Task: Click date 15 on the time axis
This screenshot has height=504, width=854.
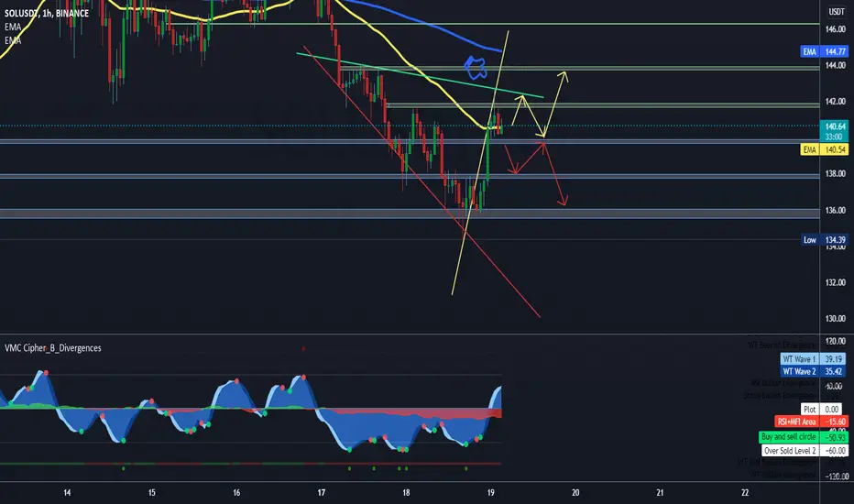Action: tap(152, 493)
